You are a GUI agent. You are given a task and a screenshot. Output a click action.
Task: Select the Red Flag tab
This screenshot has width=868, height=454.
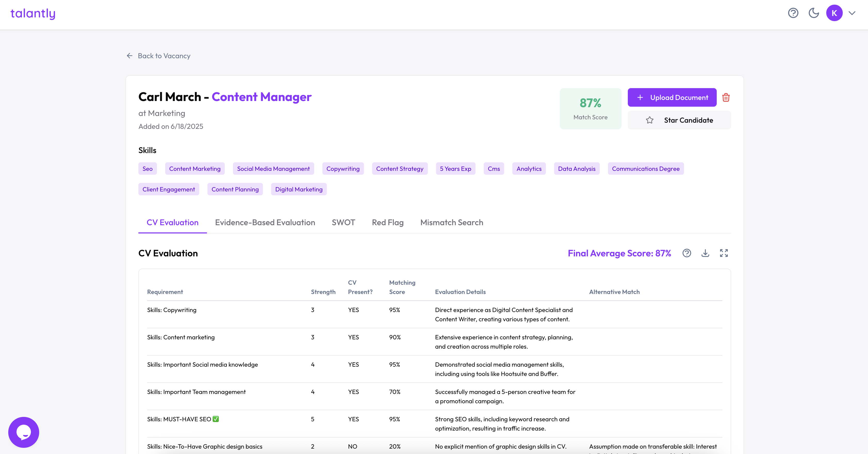388,223
